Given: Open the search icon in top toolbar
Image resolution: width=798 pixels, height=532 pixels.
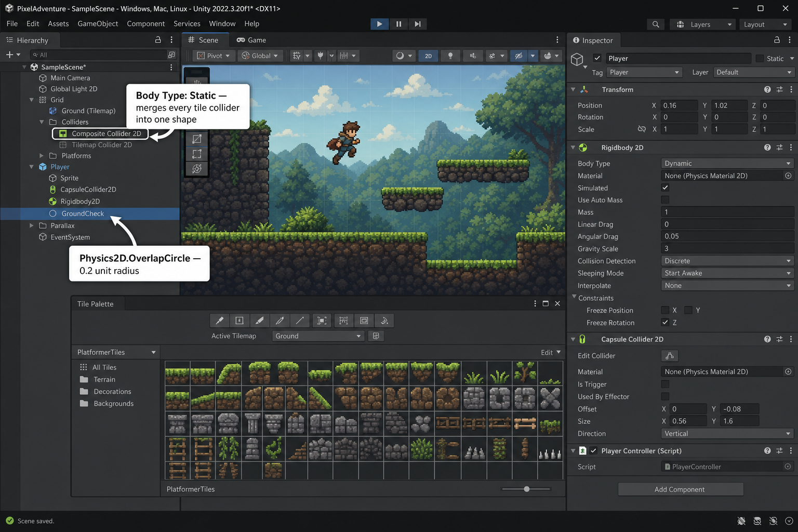Looking at the screenshot, I should coord(656,24).
